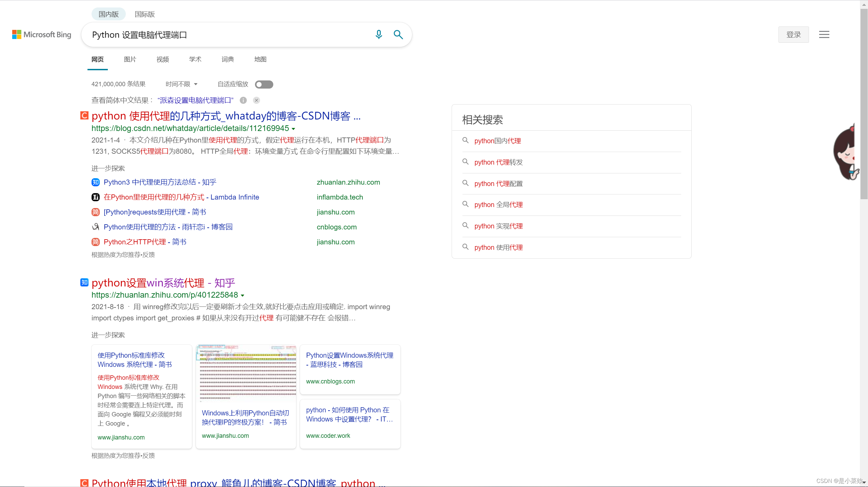Click the CSDN favicon of the first result

click(x=84, y=116)
